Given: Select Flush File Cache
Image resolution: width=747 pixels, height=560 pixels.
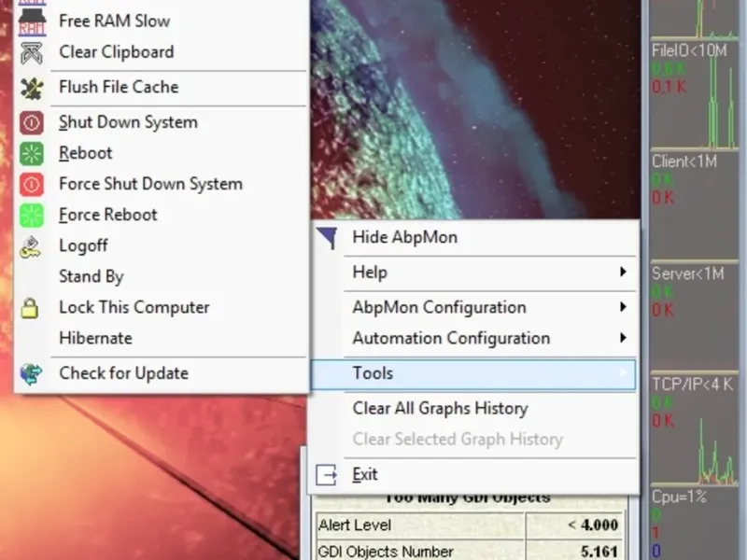Looking at the screenshot, I should click(162, 87).
